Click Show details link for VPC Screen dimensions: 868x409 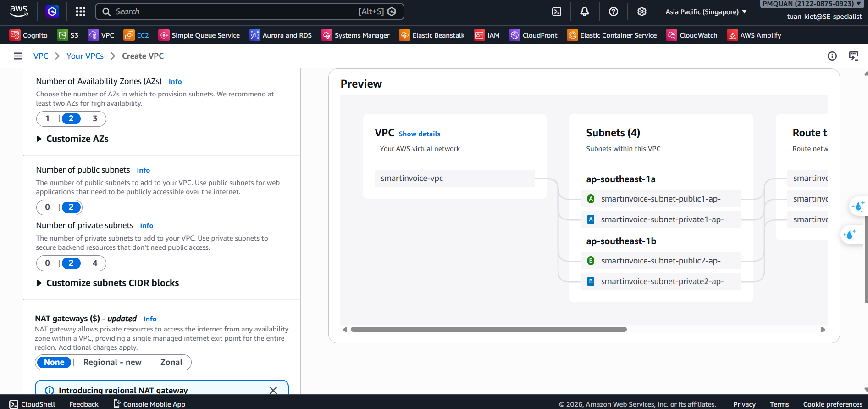419,134
